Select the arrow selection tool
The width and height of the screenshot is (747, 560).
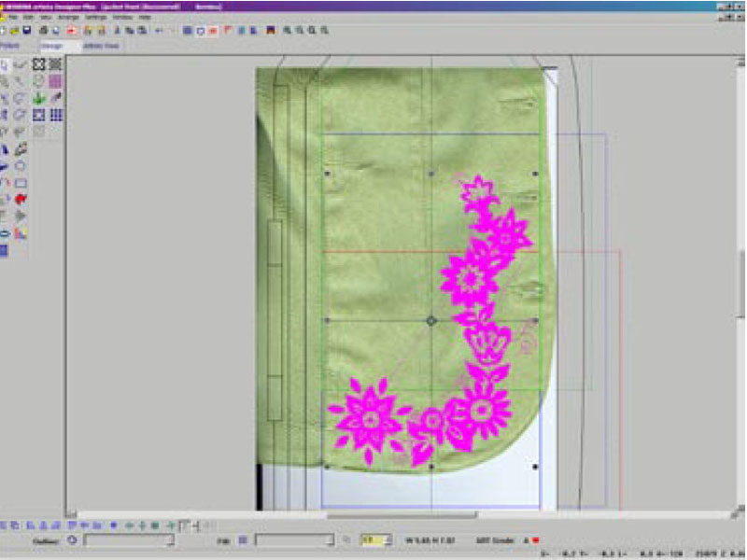pos(5,64)
